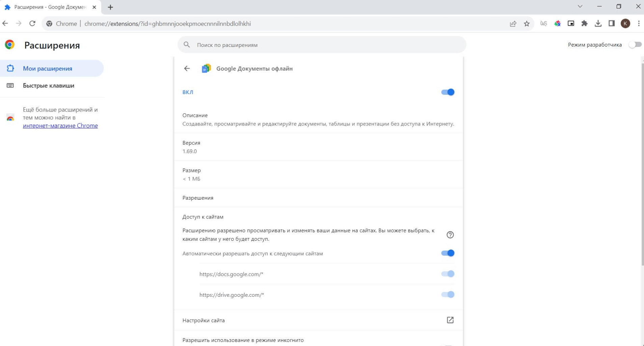
Task: Open the Chrome three-dot menu
Action: (639, 24)
